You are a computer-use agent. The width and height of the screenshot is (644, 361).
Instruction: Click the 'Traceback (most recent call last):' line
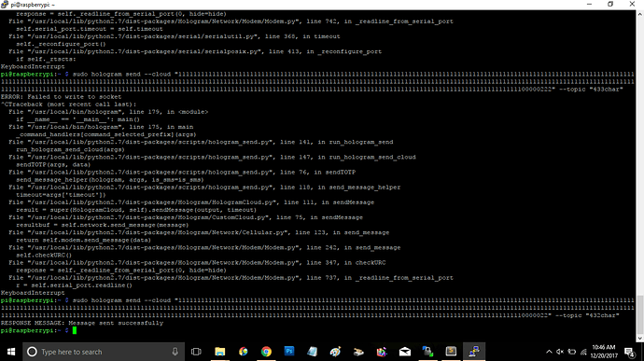click(72, 104)
